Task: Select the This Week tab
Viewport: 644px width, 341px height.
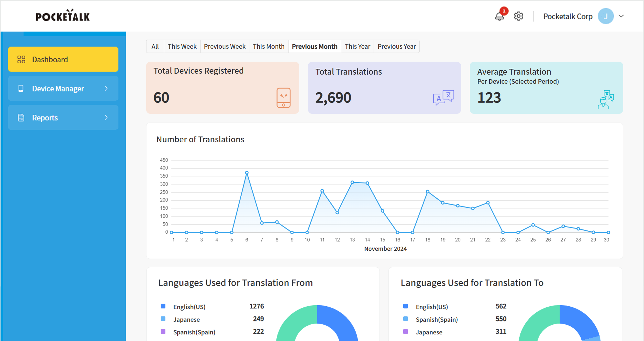Action: pyautogui.click(x=182, y=46)
